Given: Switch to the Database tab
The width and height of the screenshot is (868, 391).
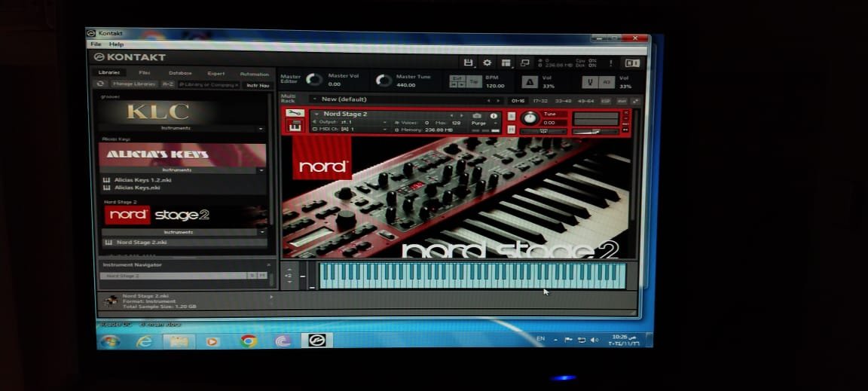Looking at the screenshot, I should point(180,73).
